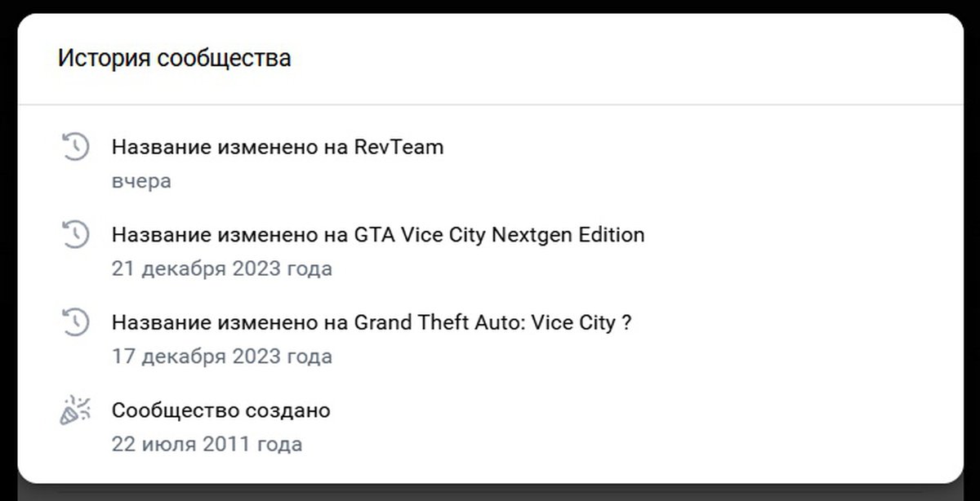Click the question mark after "Vice City"
Screen dimensions: 980x501
click(626, 322)
